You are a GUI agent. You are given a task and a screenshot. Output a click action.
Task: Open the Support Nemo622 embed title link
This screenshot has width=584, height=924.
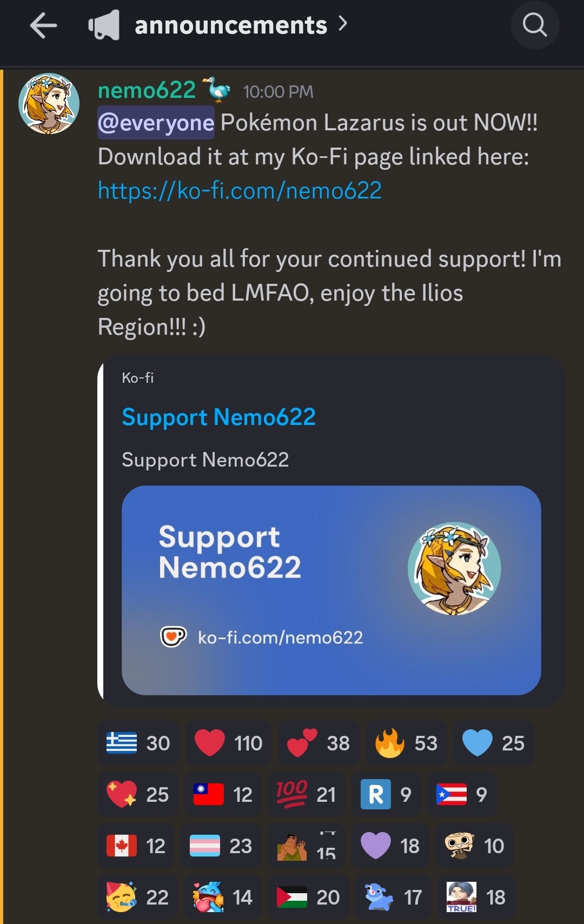pyautogui.click(x=218, y=417)
